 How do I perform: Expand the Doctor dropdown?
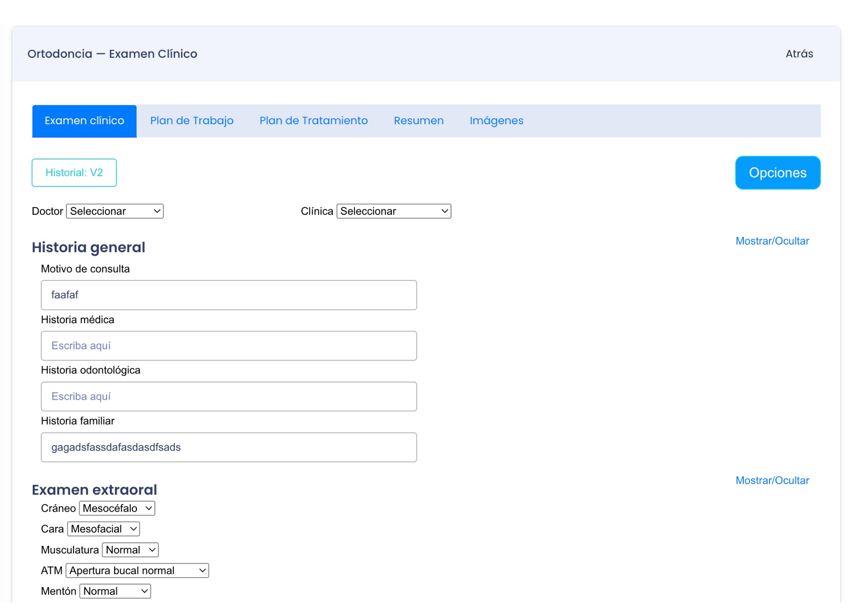[x=115, y=211]
